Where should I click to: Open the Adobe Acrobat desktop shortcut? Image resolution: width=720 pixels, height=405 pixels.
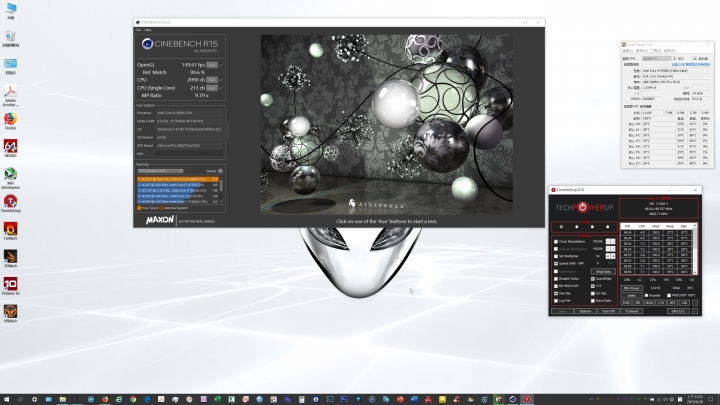tap(10, 93)
